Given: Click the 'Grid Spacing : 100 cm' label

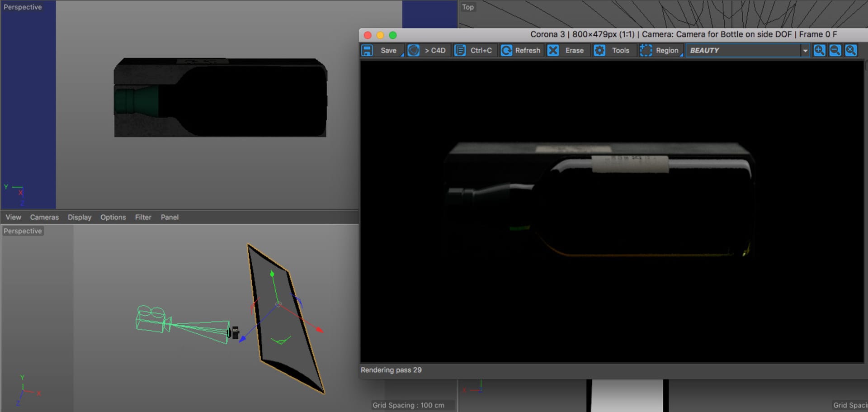Looking at the screenshot, I should 408,405.
